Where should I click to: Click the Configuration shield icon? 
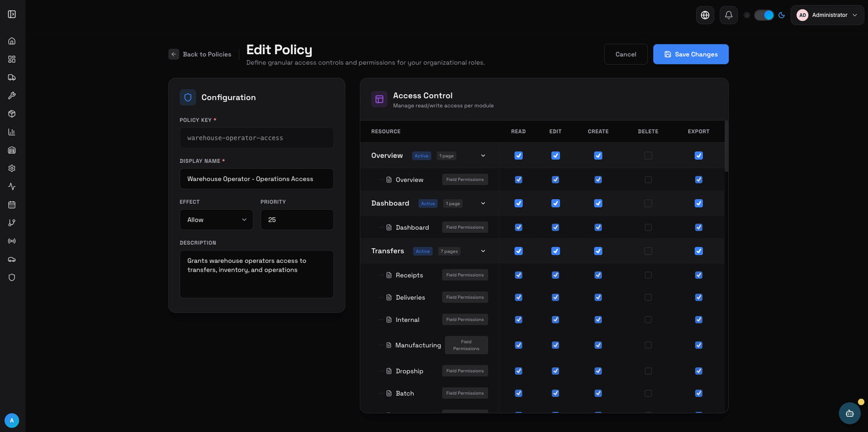[188, 98]
